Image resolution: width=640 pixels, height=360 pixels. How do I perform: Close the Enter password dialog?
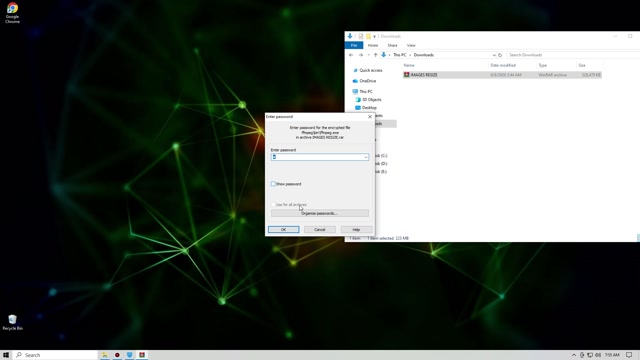click(370, 117)
